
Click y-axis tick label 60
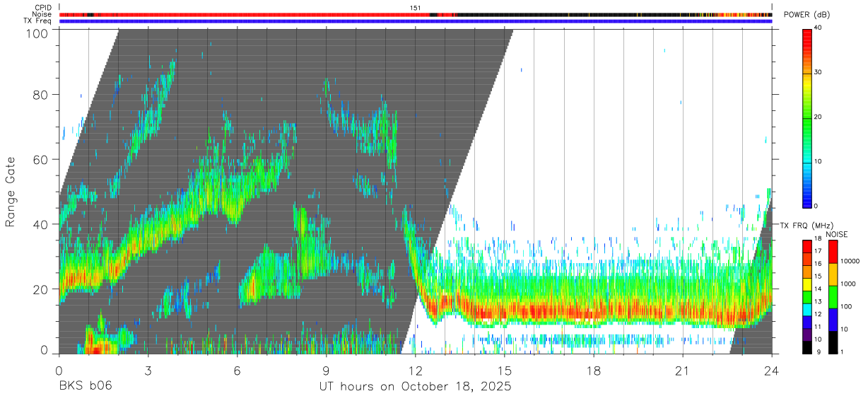[x=41, y=160]
